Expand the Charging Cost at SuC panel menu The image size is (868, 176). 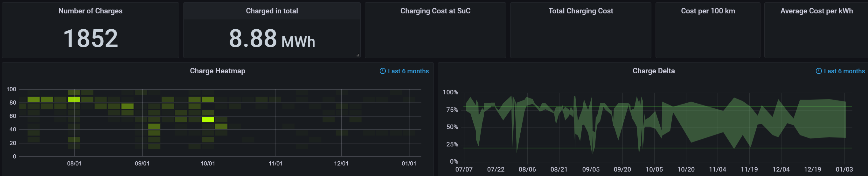point(435,11)
